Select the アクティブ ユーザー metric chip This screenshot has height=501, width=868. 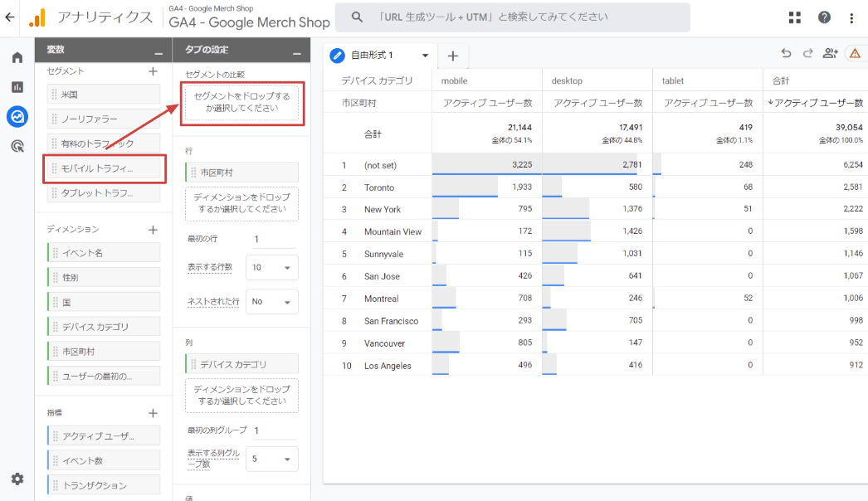[x=104, y=436]
